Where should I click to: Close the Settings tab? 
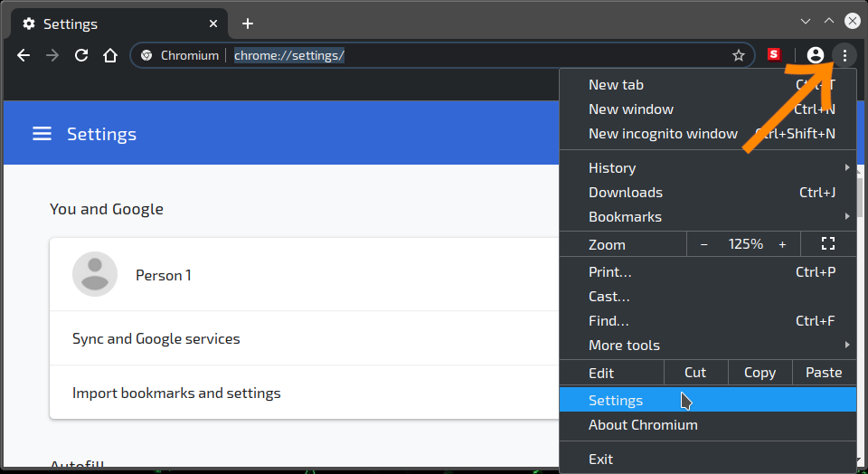tap(213, 24)
